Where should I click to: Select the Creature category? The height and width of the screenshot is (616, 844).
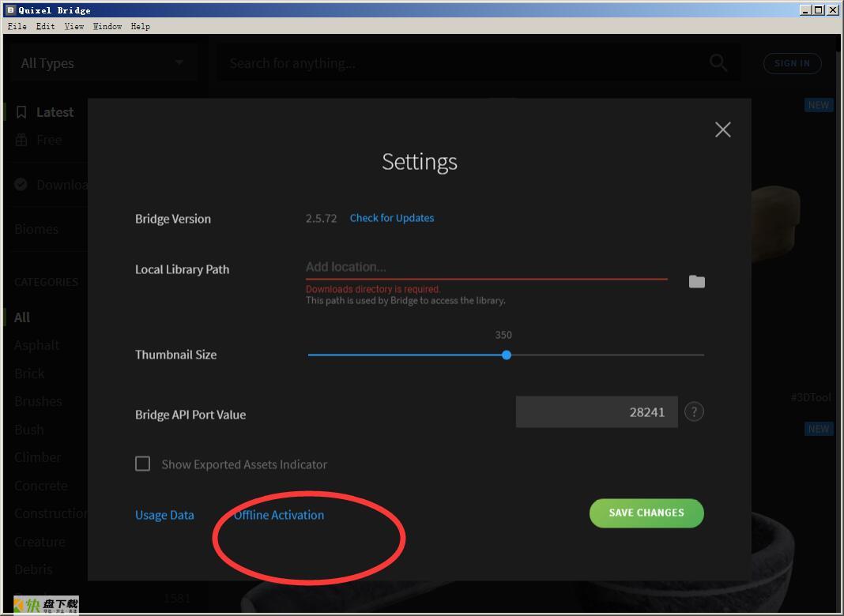[x=40, y=541]
